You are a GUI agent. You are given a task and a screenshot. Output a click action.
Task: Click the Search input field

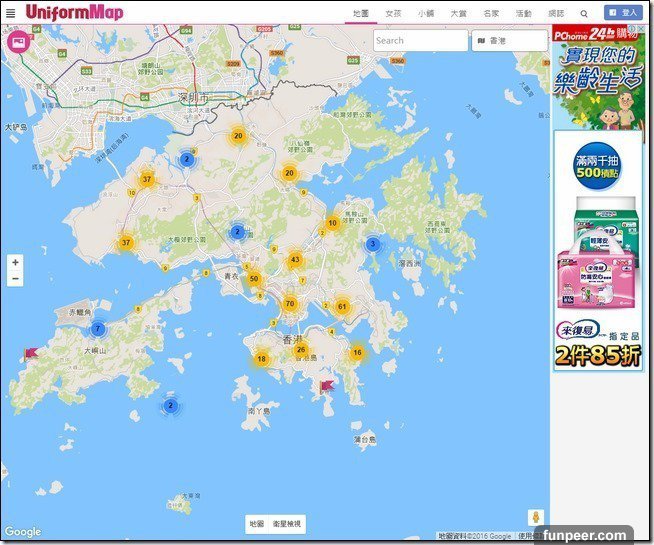(x=420, y=41)
